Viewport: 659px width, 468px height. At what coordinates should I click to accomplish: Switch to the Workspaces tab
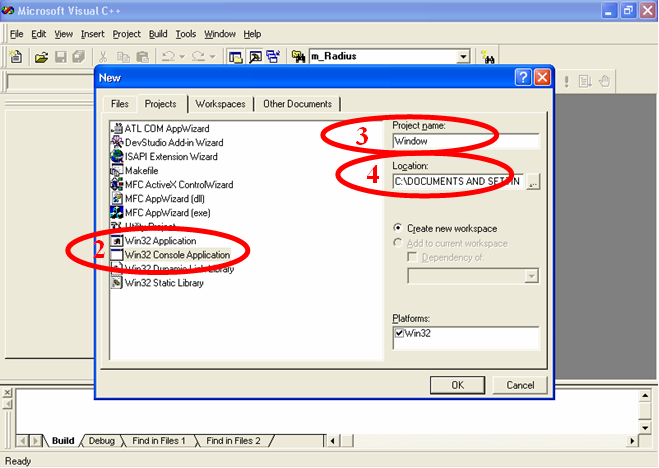click(220, 104)
